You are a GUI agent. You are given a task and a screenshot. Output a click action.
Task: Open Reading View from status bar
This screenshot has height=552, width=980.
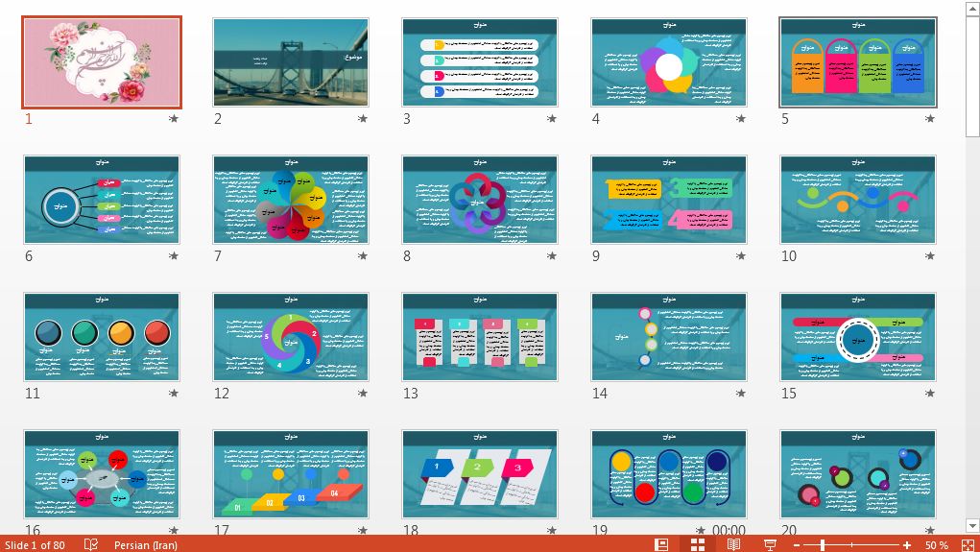click(x=733, y=544)
